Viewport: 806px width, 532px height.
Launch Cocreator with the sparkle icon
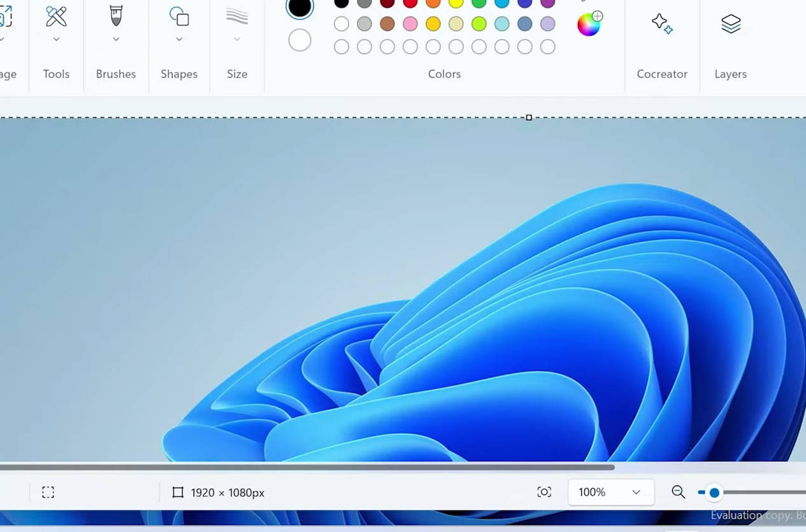pyautogui.click(x=662, y=24)
